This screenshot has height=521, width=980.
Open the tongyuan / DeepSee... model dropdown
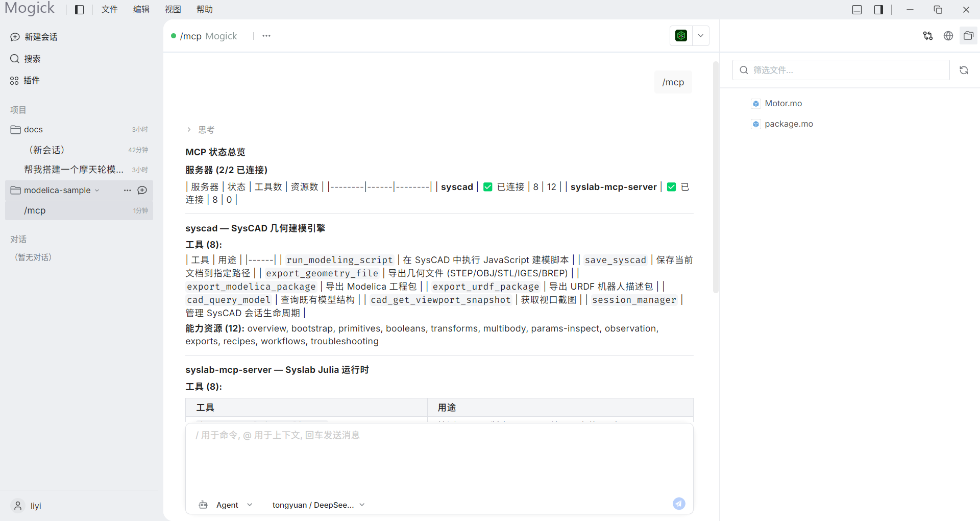tap(318, 505)
